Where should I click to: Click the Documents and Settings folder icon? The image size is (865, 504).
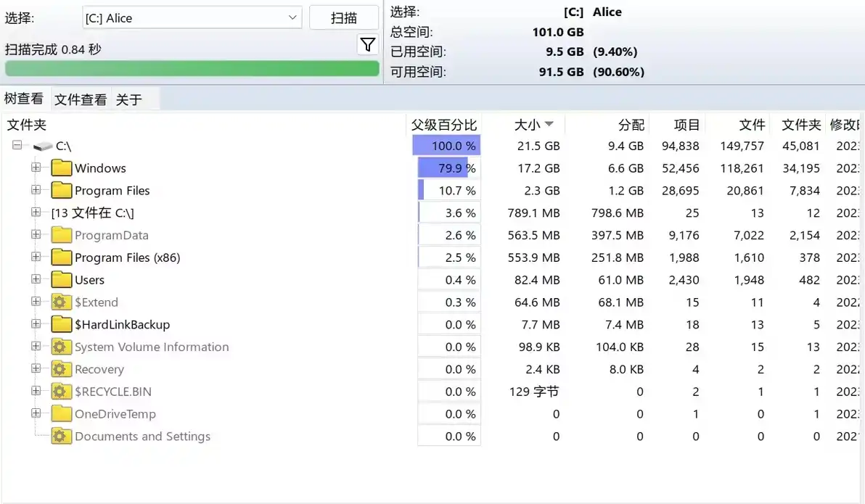[x=62, y=437]
